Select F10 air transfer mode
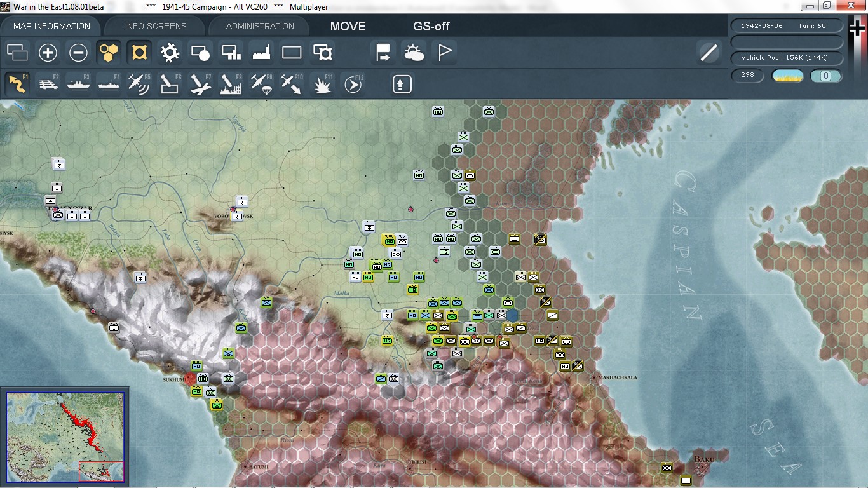The image size is (868, 488). coord(292,84)
